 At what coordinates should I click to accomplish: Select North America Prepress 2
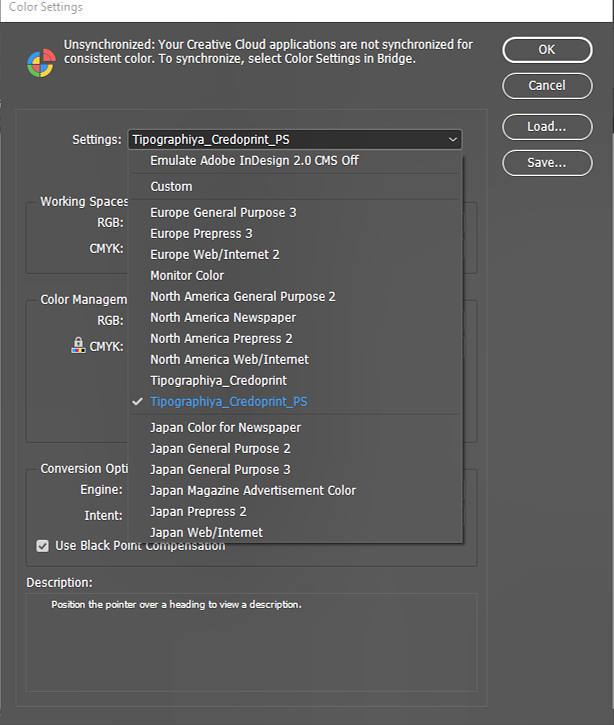tap(295, 338)
